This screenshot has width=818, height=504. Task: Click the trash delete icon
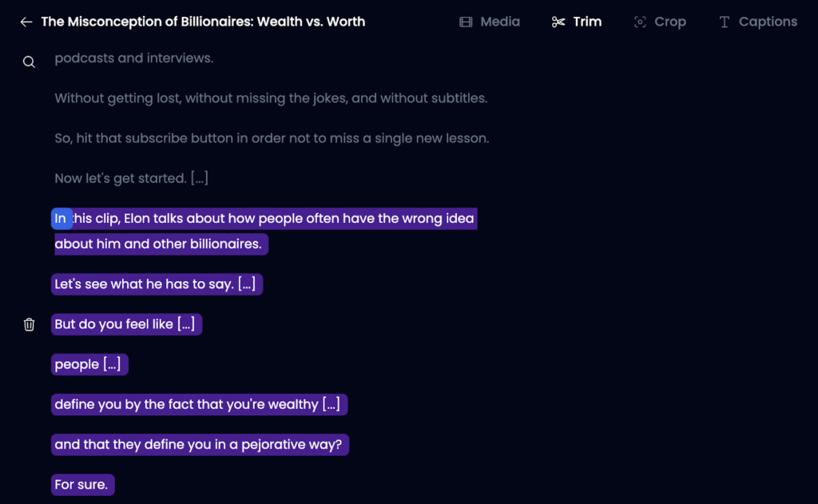click(29, 324)
